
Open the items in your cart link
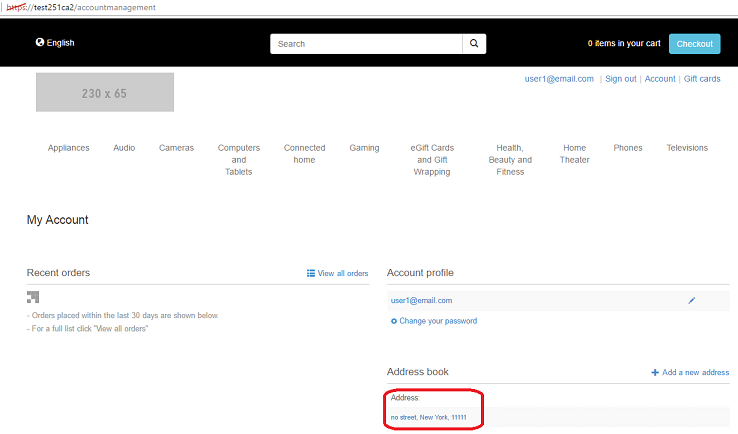(x=624, y=44)
